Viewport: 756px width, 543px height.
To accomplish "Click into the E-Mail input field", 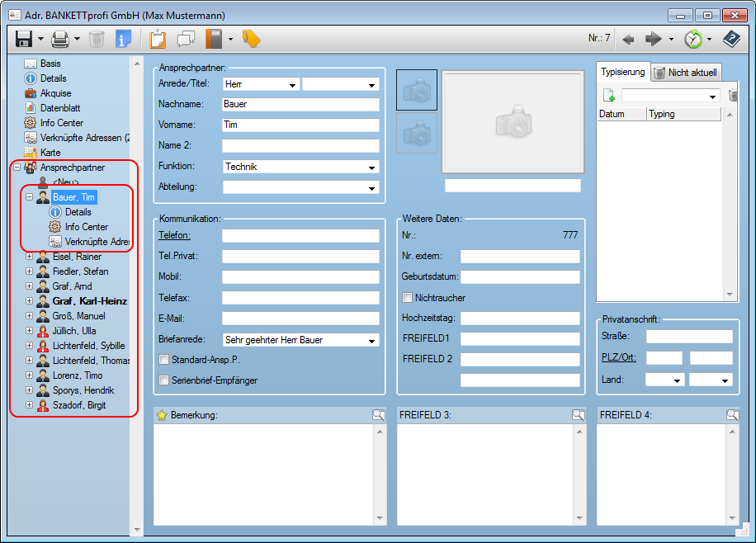I will click(x=300, y=319).
